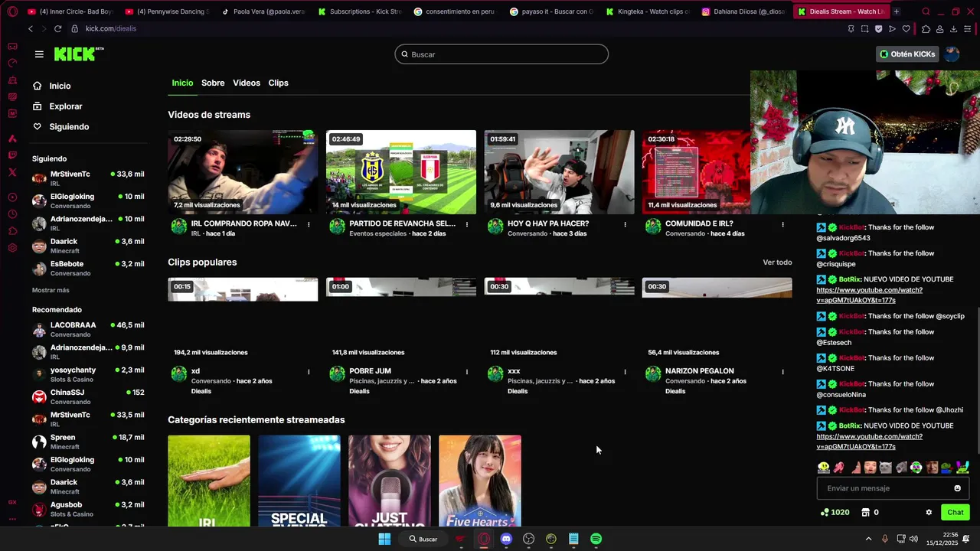Open the browser easy setup sliders icon

[x=967, y=28]
